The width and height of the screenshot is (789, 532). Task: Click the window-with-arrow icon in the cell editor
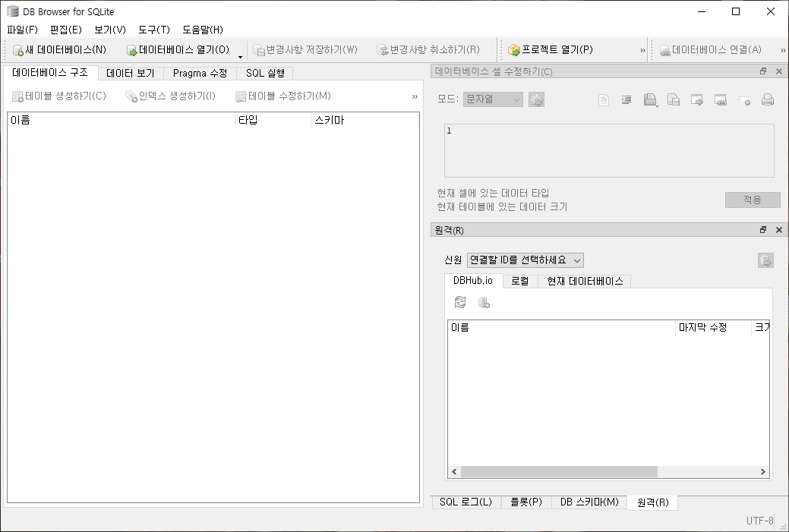pos(697,100)
